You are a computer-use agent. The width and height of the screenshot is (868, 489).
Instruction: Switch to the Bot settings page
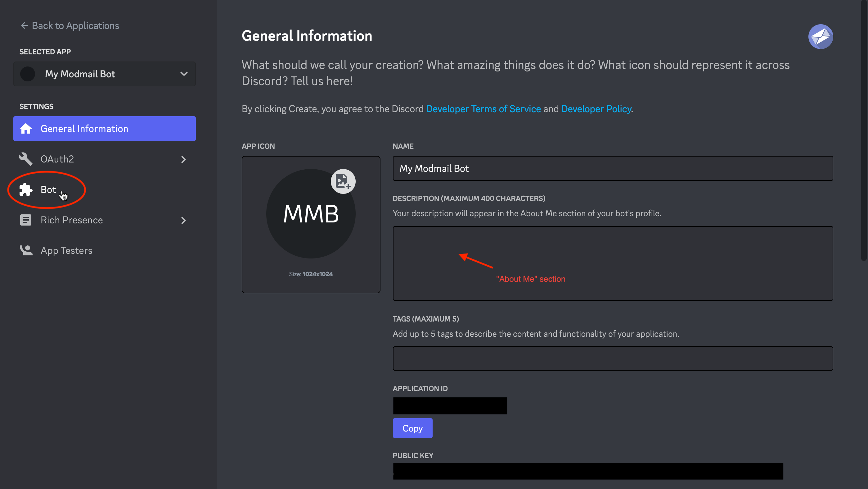[x=48, y=190]
